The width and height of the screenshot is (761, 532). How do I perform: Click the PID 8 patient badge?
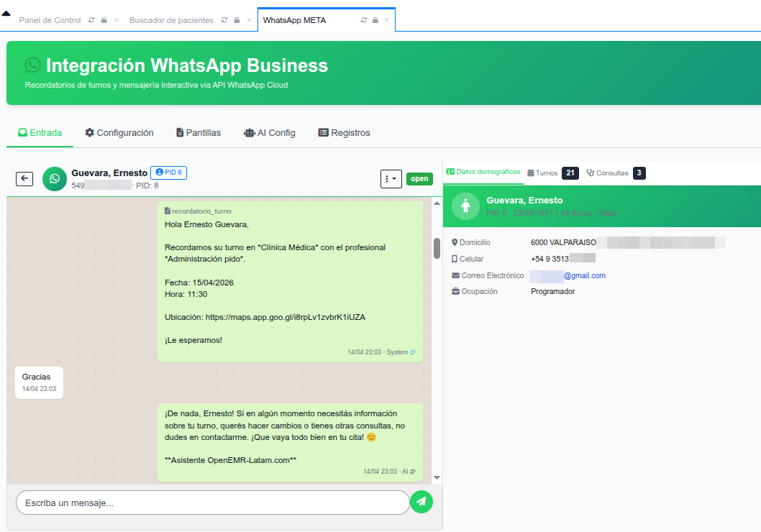168,172
